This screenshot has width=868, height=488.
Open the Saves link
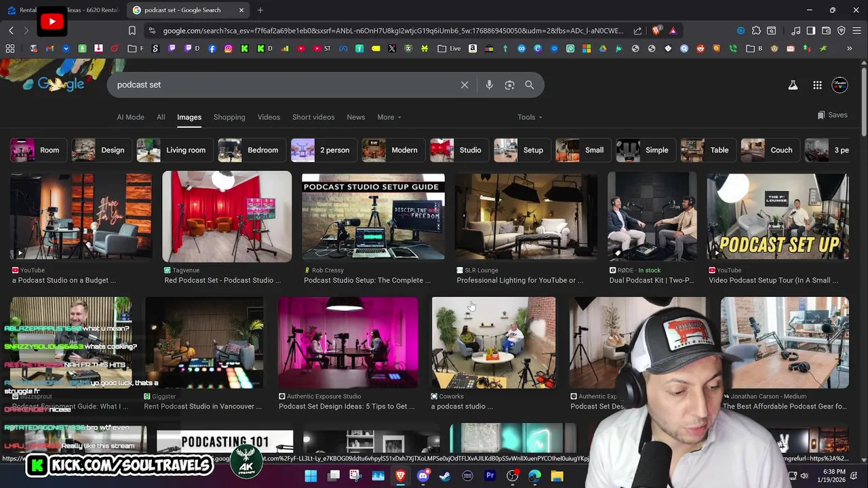(832, 115)
